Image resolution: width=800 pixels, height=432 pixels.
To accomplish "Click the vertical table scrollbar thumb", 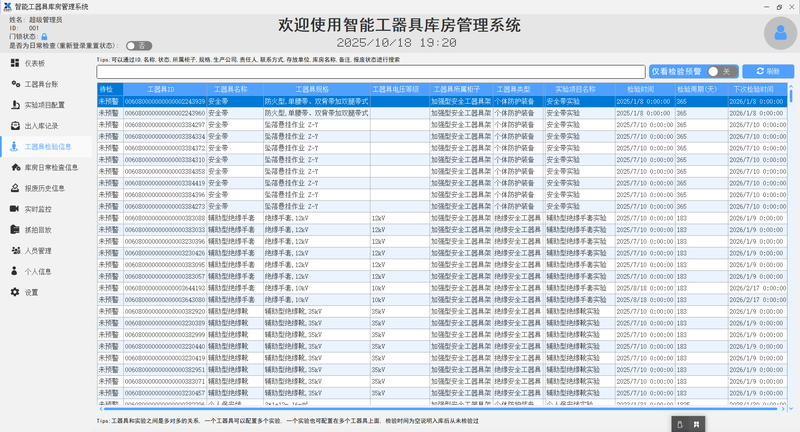I will (x=791, y=94).
